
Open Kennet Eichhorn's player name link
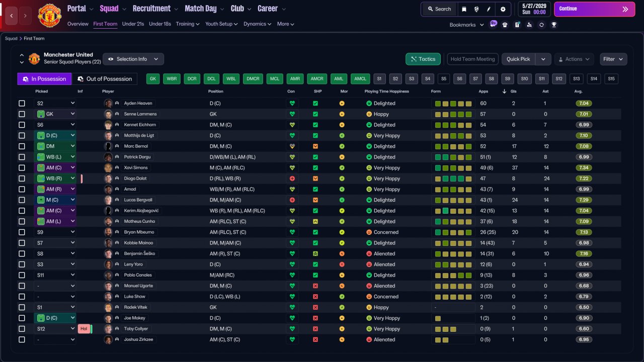140,125
